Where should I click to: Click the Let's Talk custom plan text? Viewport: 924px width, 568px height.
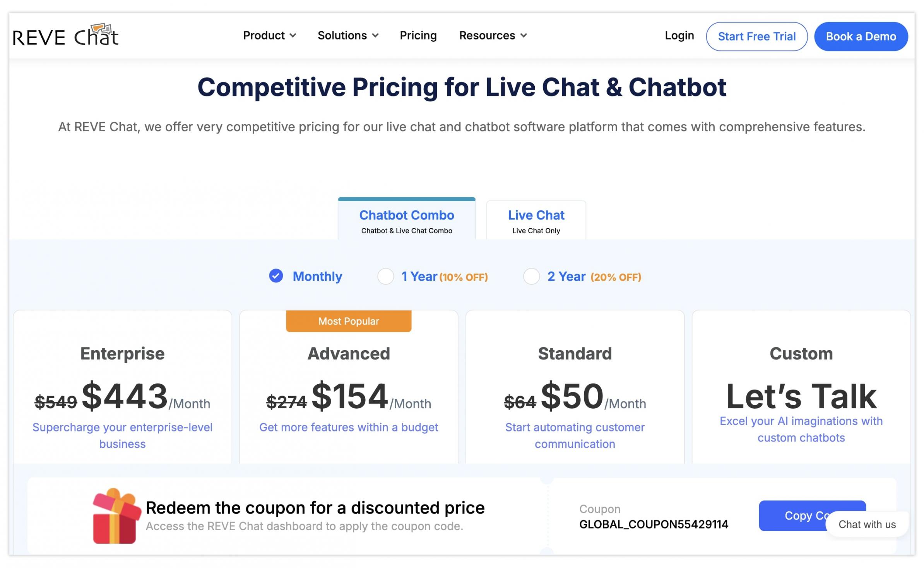(801, 397)
